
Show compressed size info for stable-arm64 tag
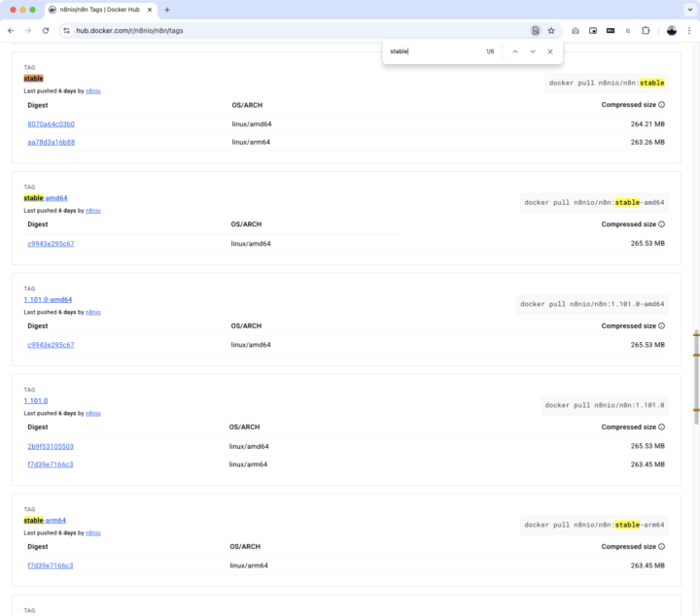[662, 547]
